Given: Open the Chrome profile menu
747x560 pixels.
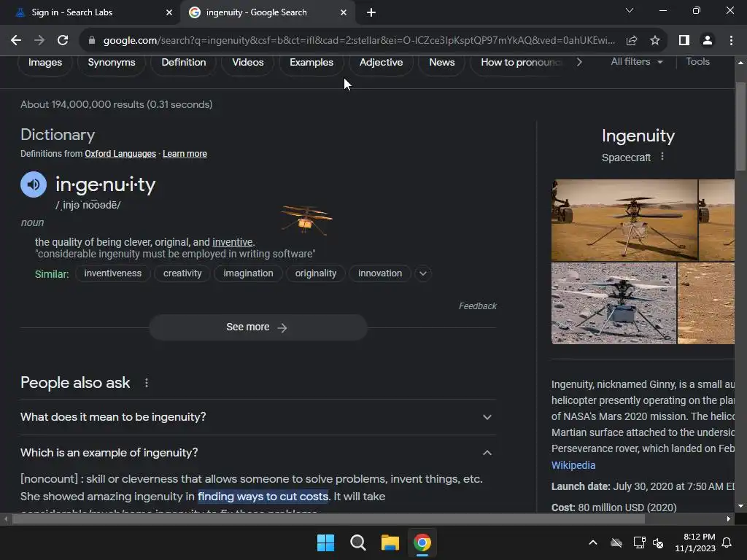Looking at the screenshot, I should click(708, 41).
